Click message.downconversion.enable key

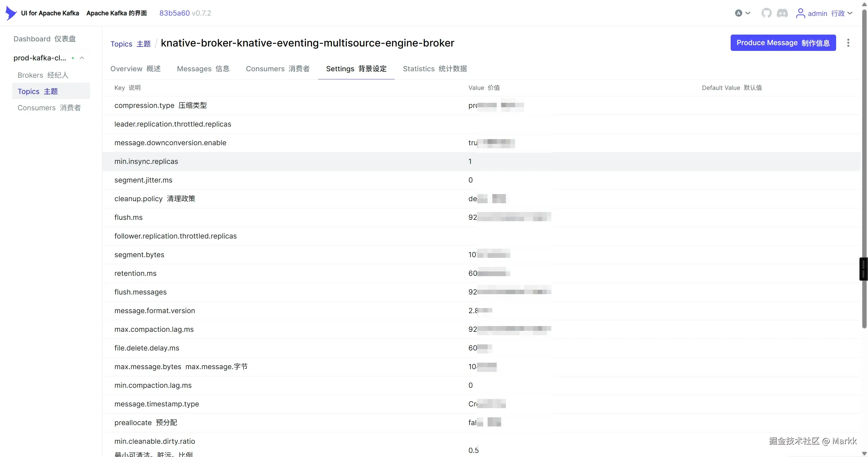170,143
